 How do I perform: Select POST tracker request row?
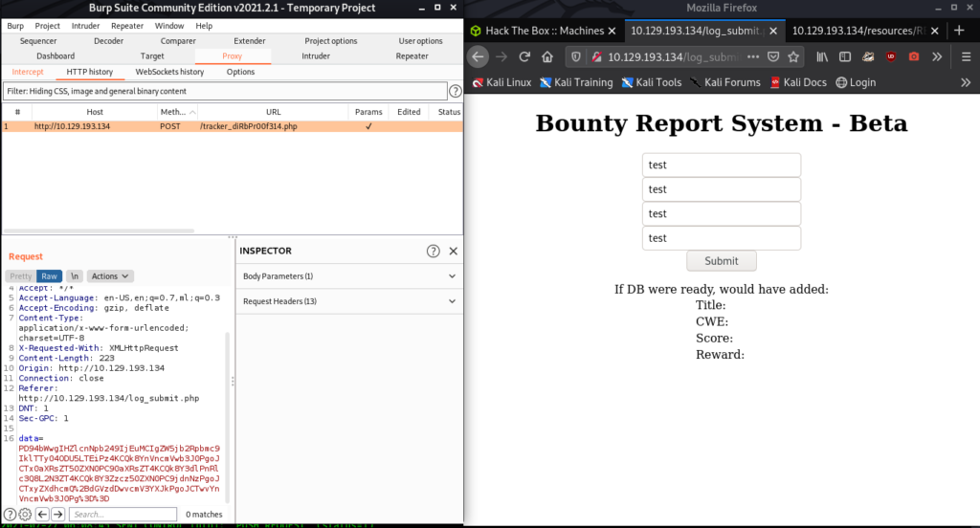coord(233,126)
